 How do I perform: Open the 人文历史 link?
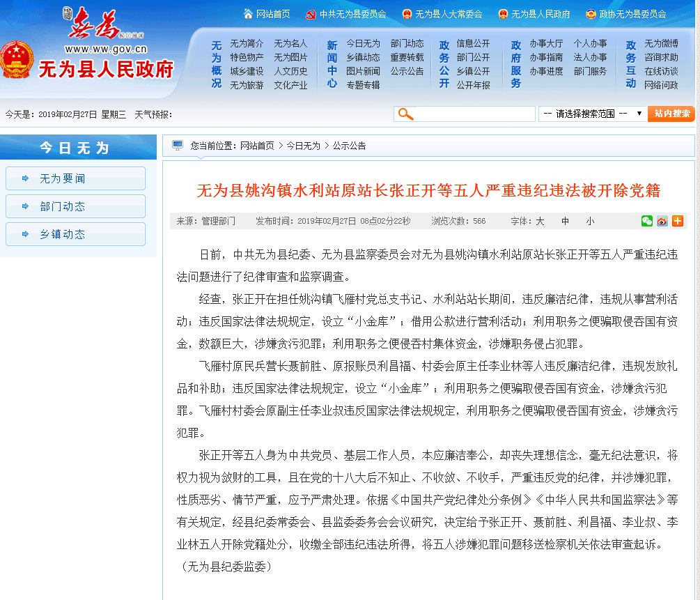(x=290, y=71)
